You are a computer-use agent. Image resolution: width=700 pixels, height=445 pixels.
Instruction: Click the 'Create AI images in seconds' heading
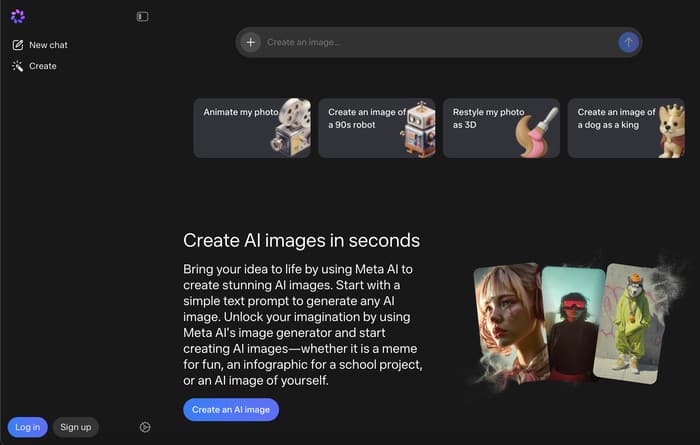pos(301,240)
